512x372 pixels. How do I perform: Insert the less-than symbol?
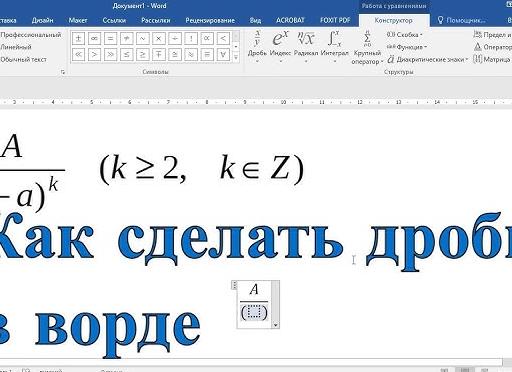click(x=223, y=38)
